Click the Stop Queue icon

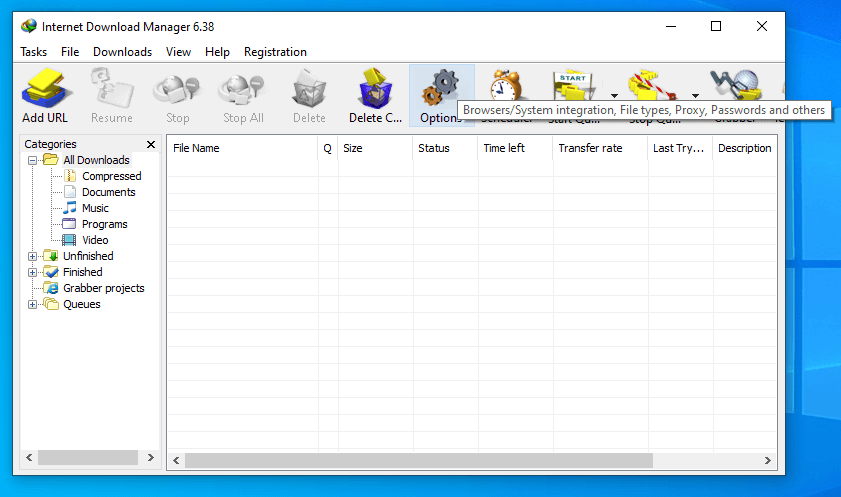652,85
